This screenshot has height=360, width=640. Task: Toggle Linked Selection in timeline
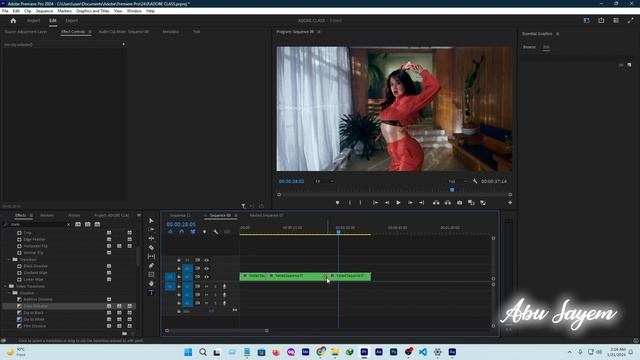point(193,232)
